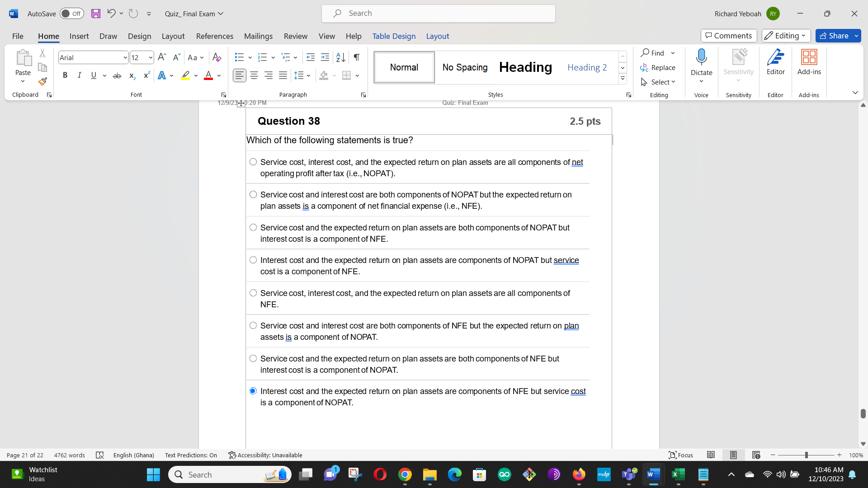The height and width of the screenshot is (488, 868).
Task: Open Change Case Aa dropdown
Action: click(x=196, y=57)
